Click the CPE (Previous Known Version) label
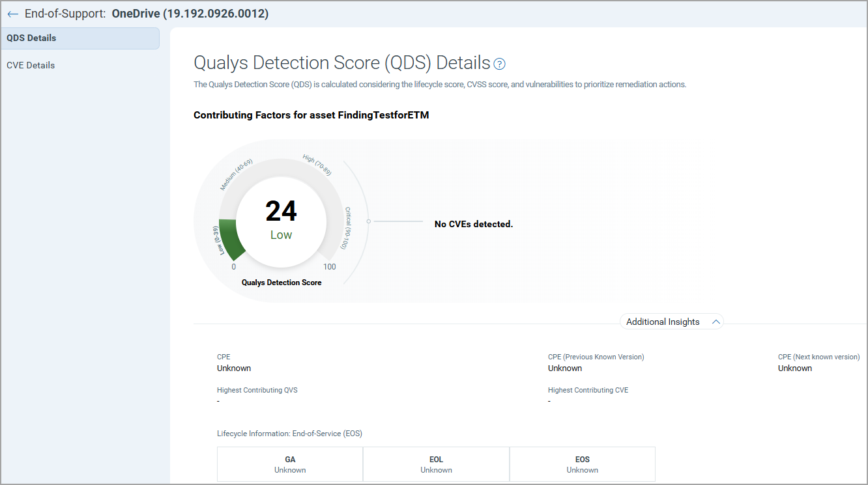 click(596, 357)
